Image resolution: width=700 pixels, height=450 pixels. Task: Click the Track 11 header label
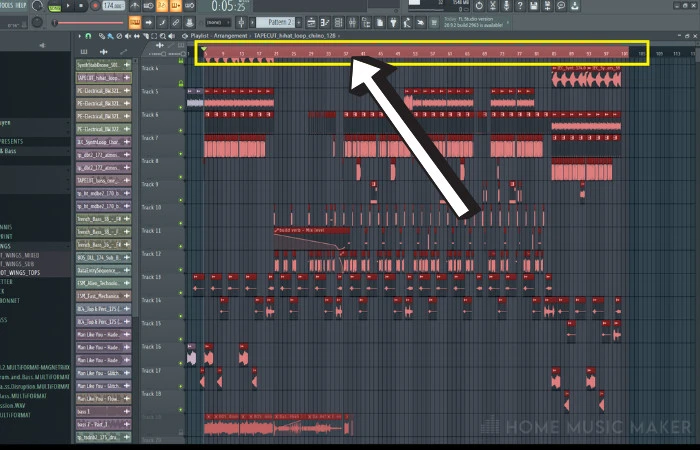(151, 231)
